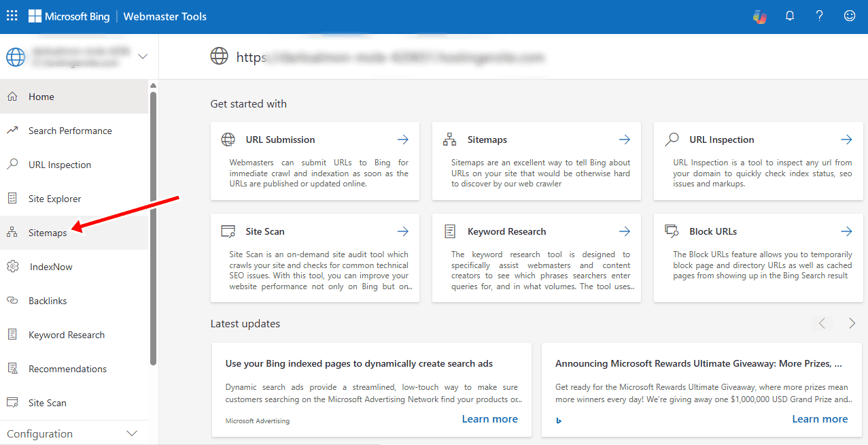Screen dimensions: 868x445
Task: Expand the Configuration section chevron
Action: pyautogui.click(x=132, y=433)
